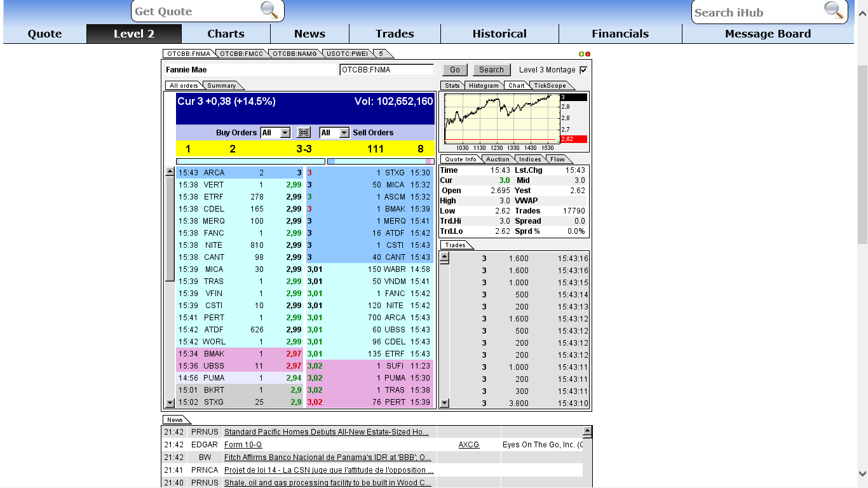Open the Buy Orders All dropdown

(285, 133)
